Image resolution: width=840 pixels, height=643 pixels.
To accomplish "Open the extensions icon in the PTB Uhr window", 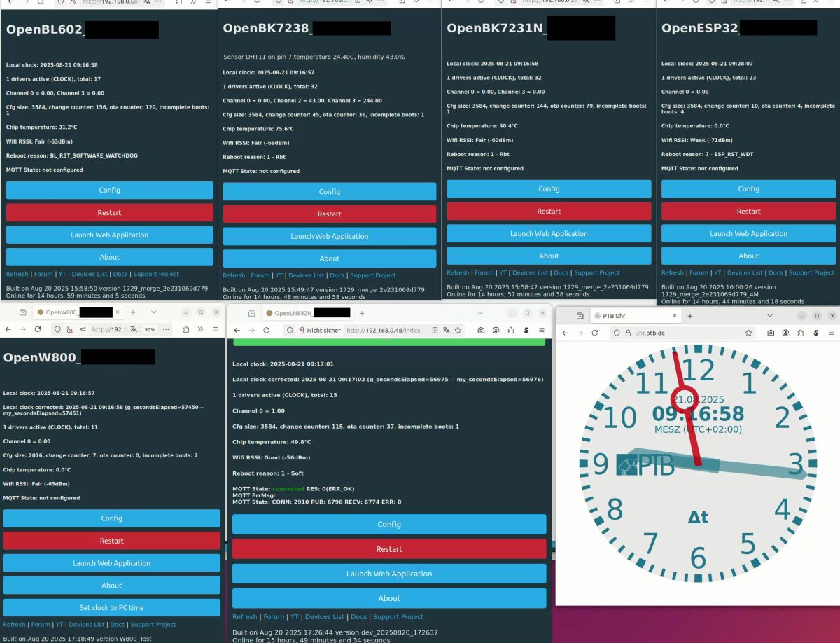I will [801, 333].
